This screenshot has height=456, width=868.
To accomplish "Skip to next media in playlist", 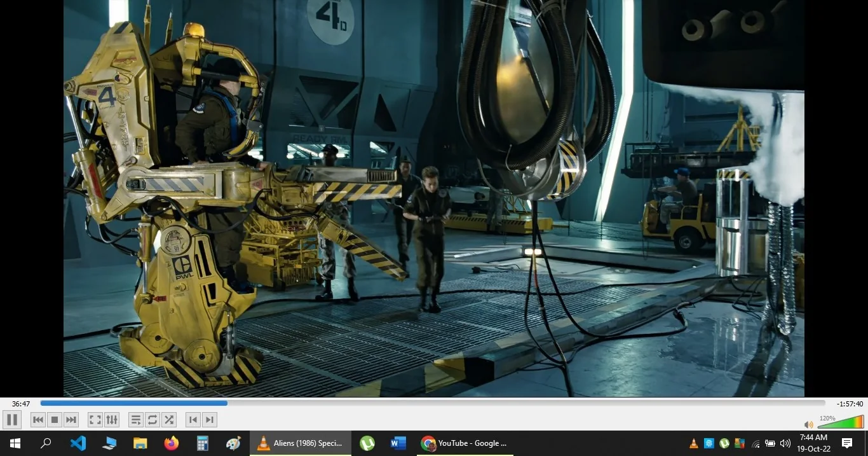I will point(71,420).
